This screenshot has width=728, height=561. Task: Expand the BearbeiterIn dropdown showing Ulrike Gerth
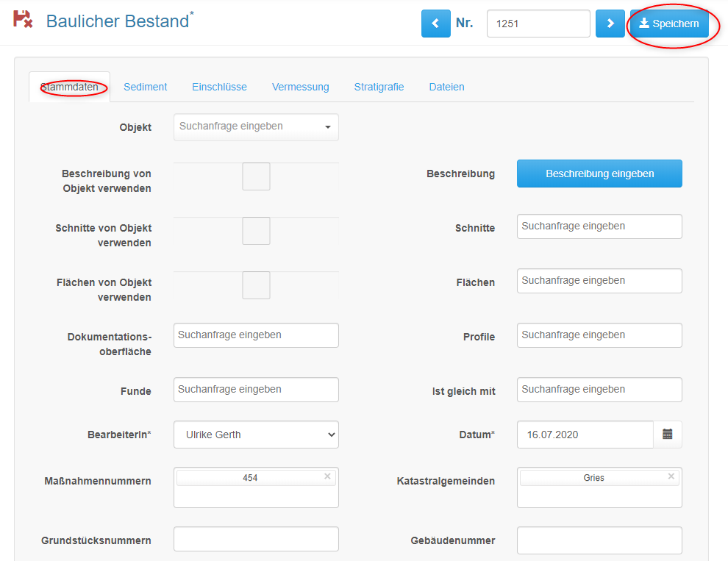(256, 435)
